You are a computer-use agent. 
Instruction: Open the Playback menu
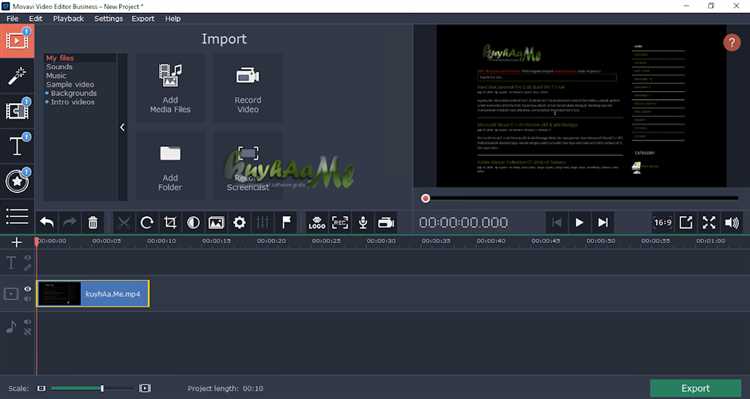pyautogui.click(x=68, y=19)
